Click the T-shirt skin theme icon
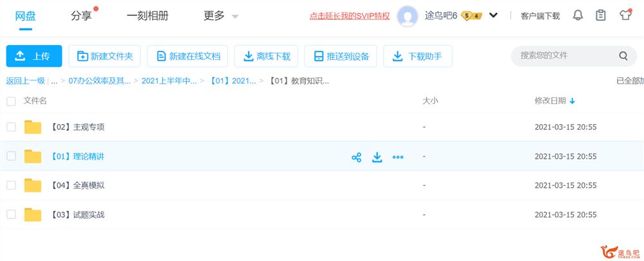Screen dimensions: 644x261 625,15
